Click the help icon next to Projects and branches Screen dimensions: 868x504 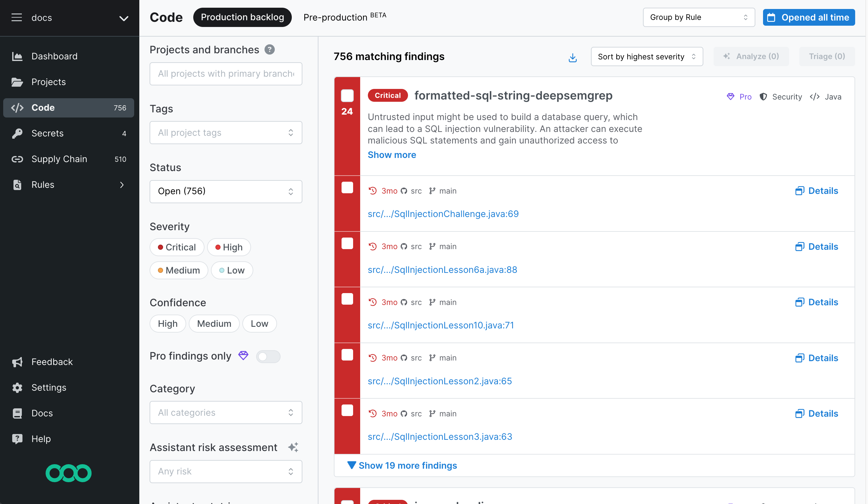click(270, 50)
